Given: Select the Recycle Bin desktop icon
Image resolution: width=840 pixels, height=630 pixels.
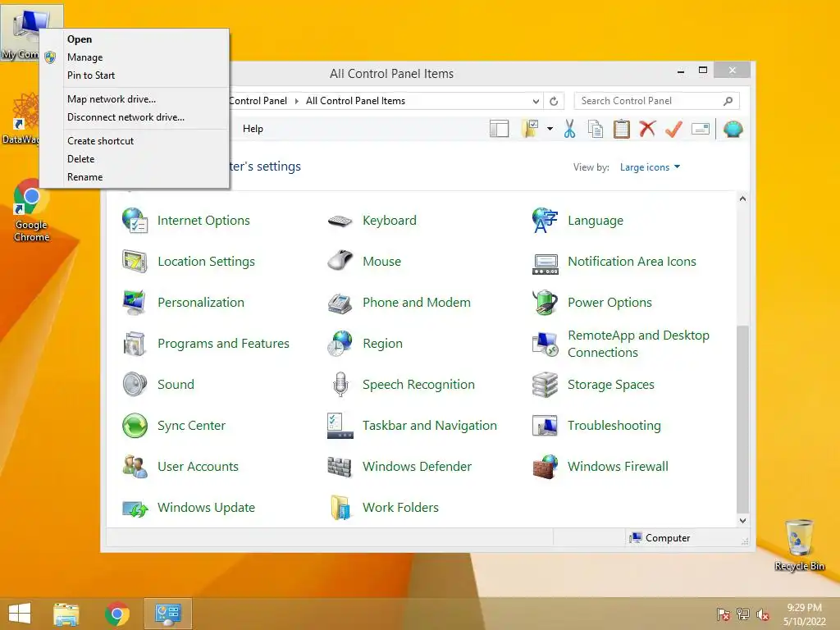Looking at the screenshot, I should pos(799,546).
